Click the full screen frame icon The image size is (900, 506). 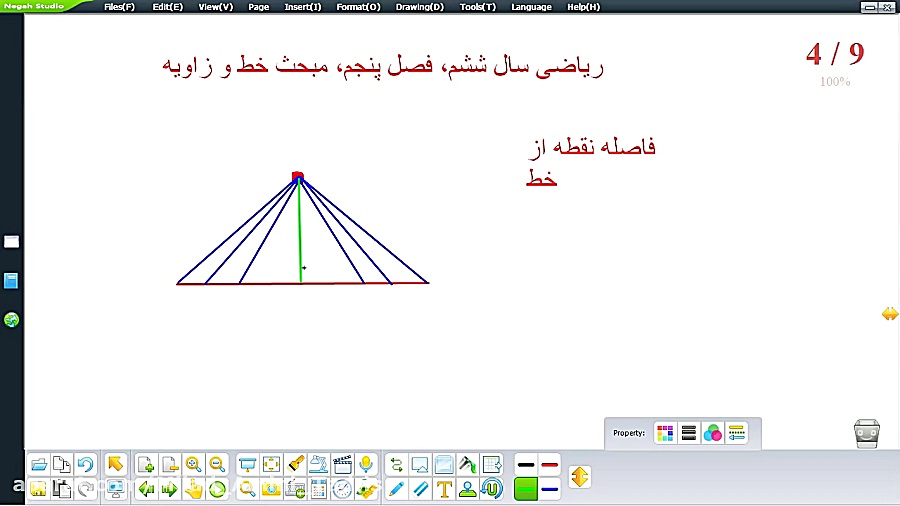point(271,464)
